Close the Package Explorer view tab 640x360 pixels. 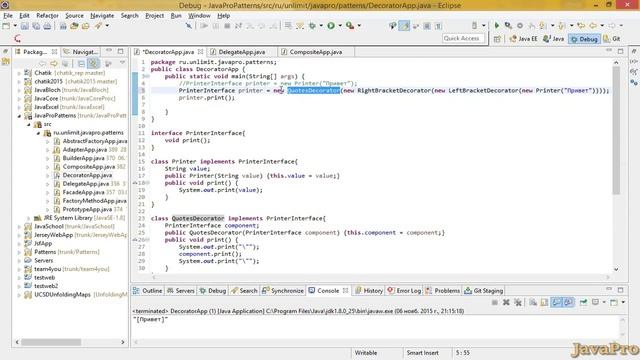point(54,52)
